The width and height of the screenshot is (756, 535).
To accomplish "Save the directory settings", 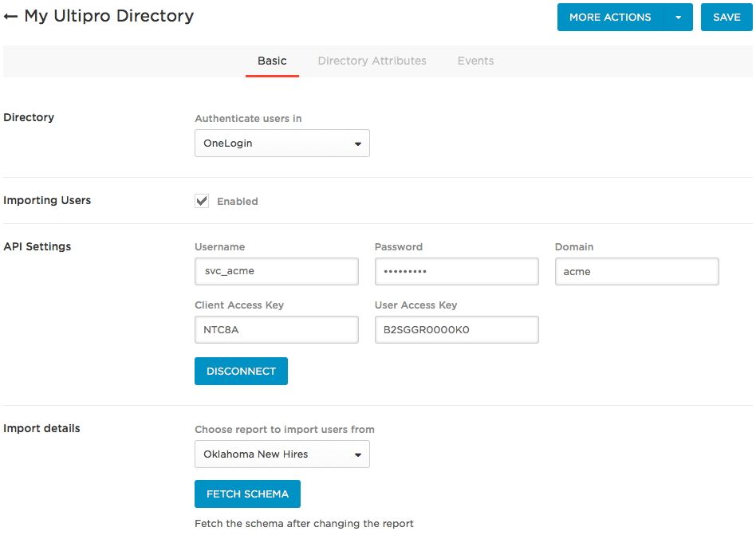I will pyautogui.click(x=726, y=18).
